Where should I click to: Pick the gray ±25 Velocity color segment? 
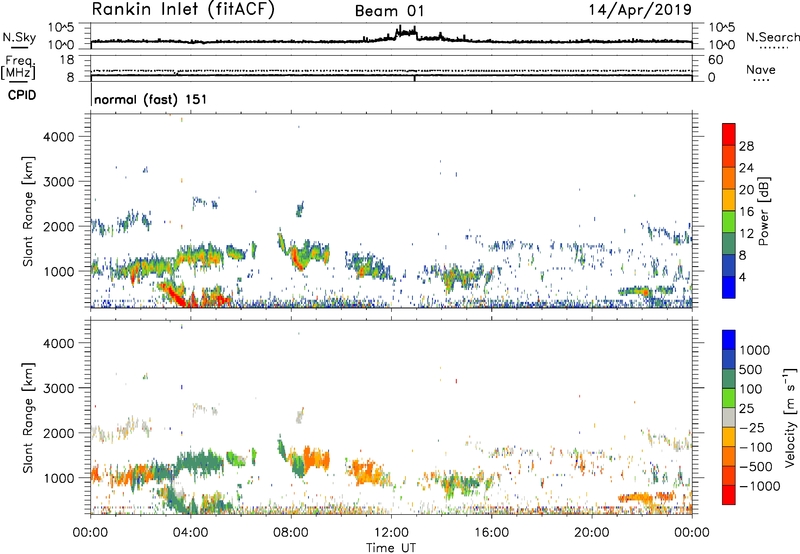coord(729,417)
